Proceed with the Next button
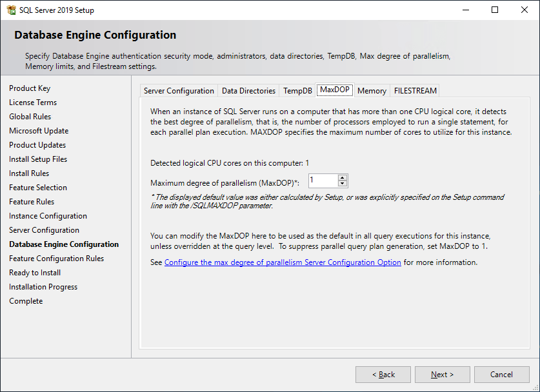 [442, 375]
